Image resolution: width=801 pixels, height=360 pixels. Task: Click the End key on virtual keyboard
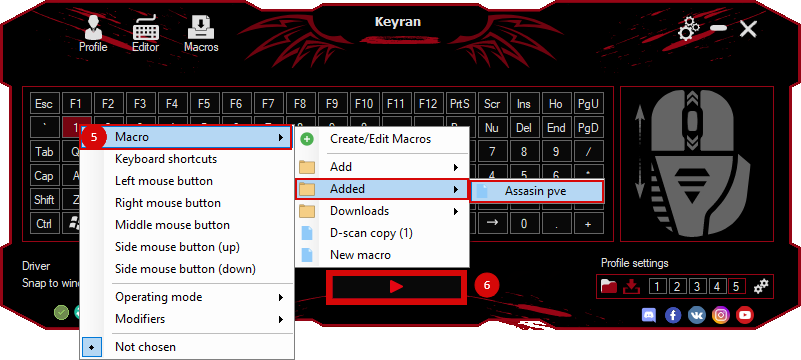click(556, 128)
